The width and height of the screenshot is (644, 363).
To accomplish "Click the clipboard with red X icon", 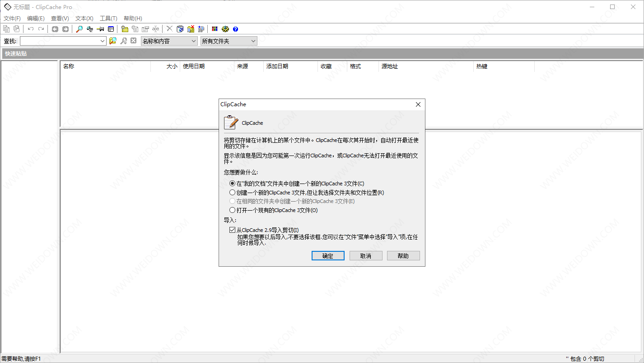I will 191,29.
